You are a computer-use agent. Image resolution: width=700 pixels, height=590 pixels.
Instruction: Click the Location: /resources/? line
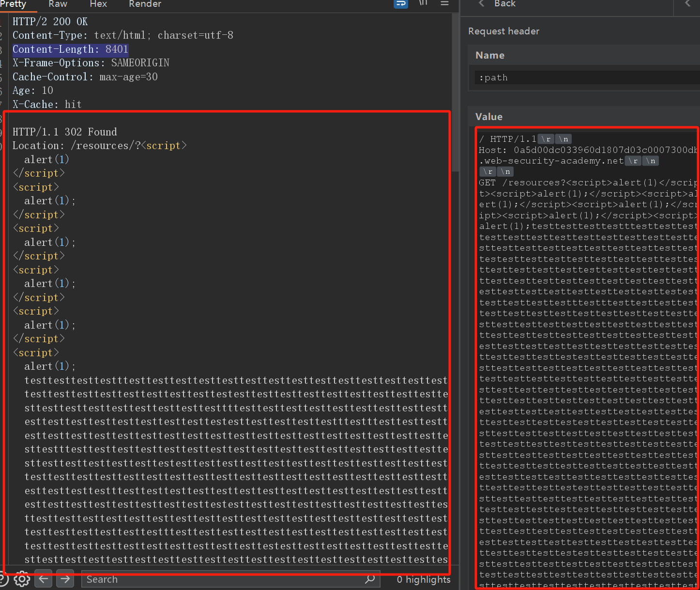[x=100, y=146]
